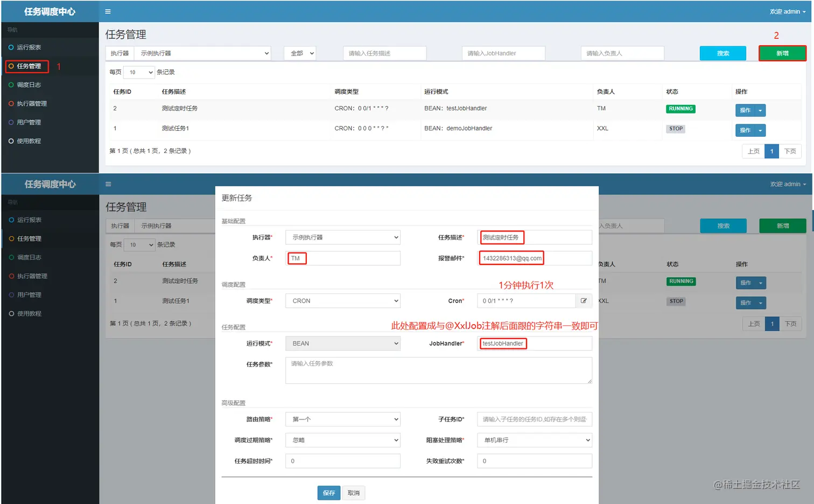Expand 操作 caret for 测试定时任务 row, upper page
The width and height of the screenshot is (814, 504).
click(x=760, y=110)
